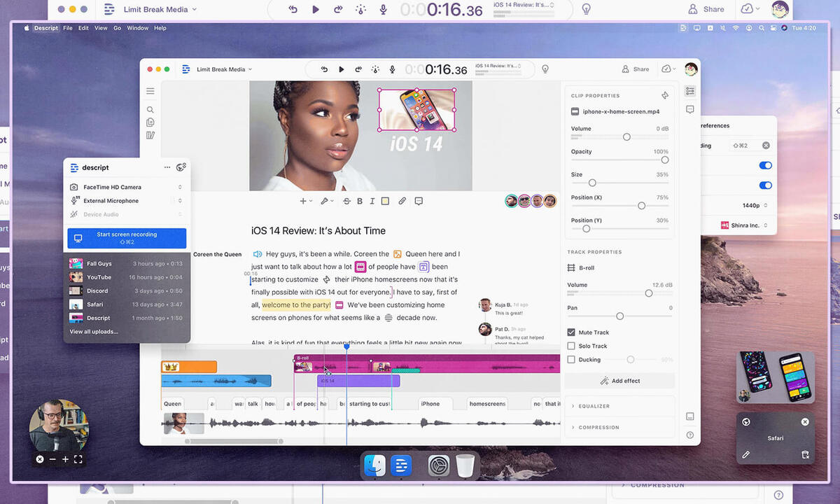Click the pencil edit icon on the Safari card
Screen dimensions: 840x504
coord(746,455)
